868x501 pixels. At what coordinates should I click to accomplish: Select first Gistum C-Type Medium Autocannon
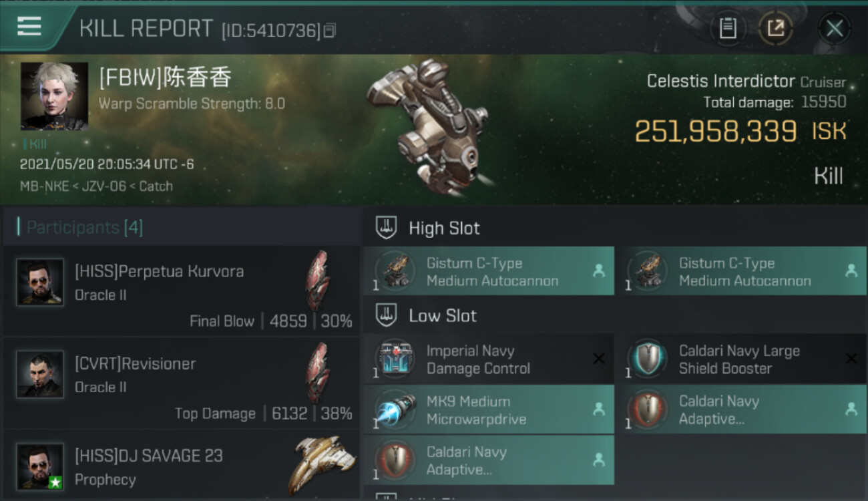click(x=489, y=271)
